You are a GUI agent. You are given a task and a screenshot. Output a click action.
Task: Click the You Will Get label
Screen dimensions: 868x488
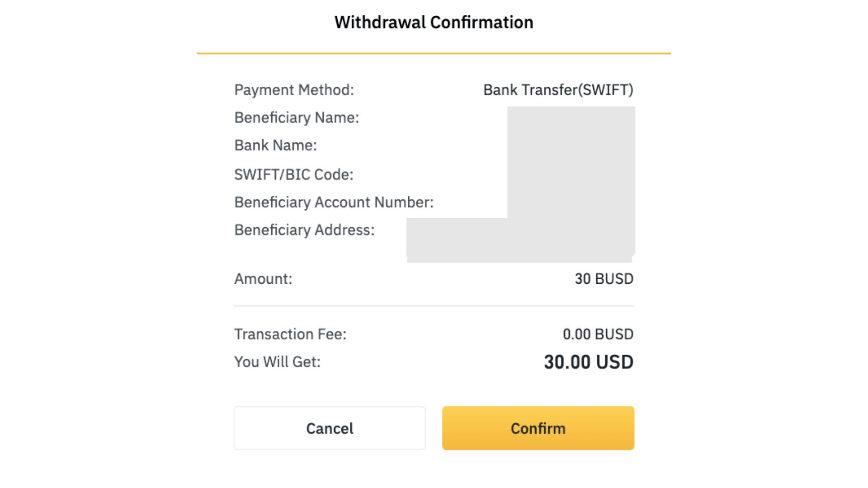(277, 362)
